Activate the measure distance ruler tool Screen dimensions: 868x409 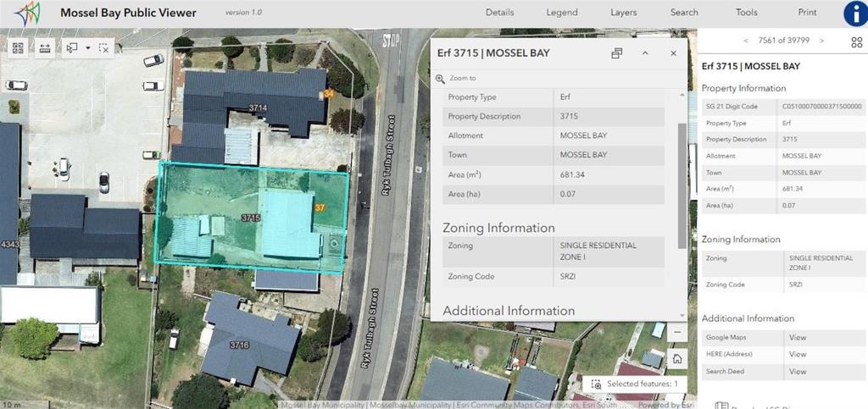click(x=44, y=47)
